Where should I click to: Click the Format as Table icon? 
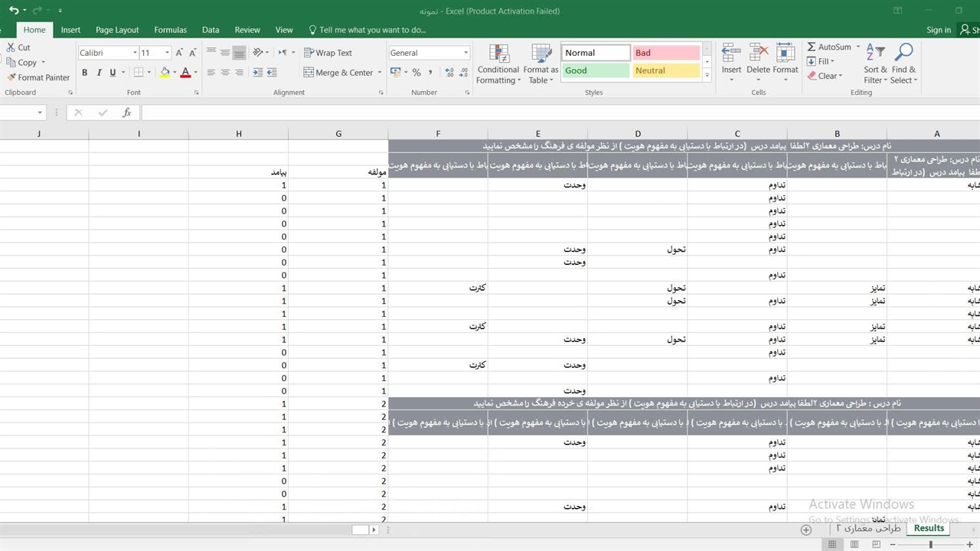coord(541,64)
